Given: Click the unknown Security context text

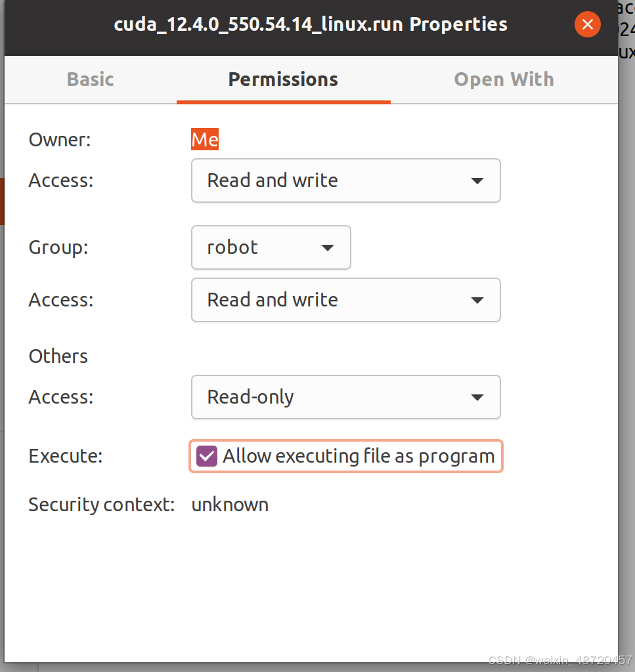Looking at the screenshot, I should pyautogui.click(x=230, y=504).
